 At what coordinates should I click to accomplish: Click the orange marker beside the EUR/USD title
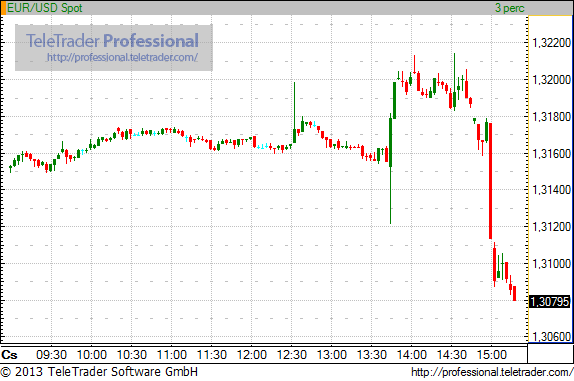[3, 8]
